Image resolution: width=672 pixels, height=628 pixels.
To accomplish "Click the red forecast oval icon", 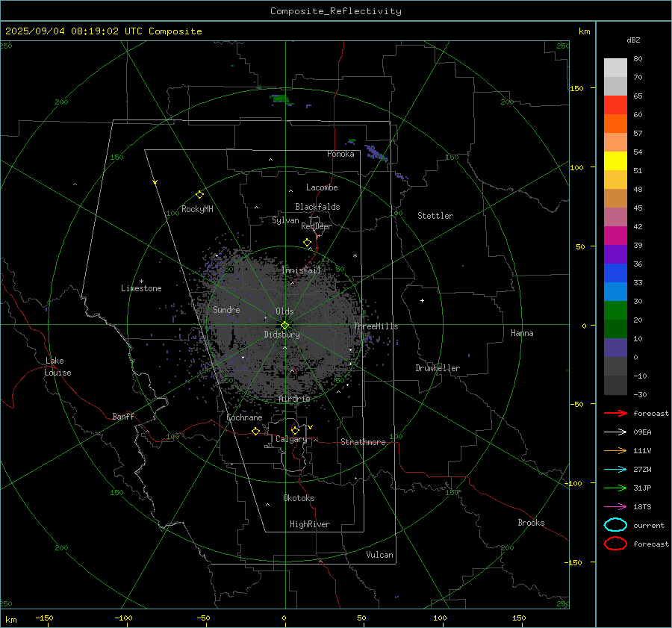I will pyautogui.click(x=615, y=544).
